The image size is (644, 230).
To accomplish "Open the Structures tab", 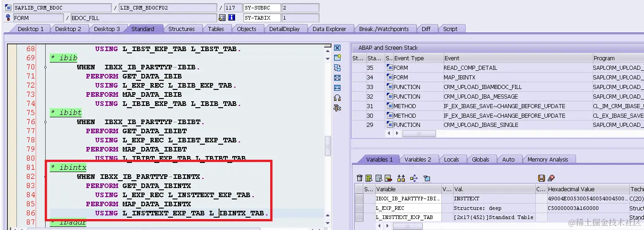I will 181,29.
